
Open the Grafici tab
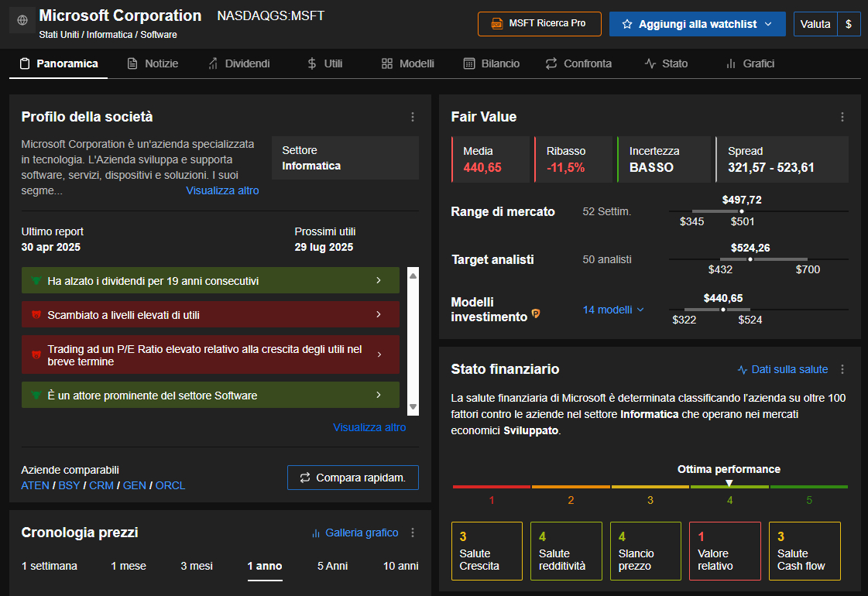coord(750,63)
